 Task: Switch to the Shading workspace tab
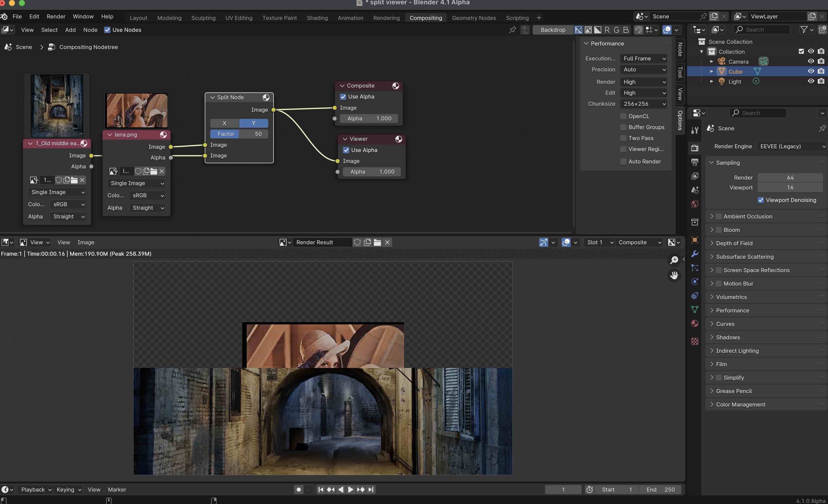click(317, 18)
